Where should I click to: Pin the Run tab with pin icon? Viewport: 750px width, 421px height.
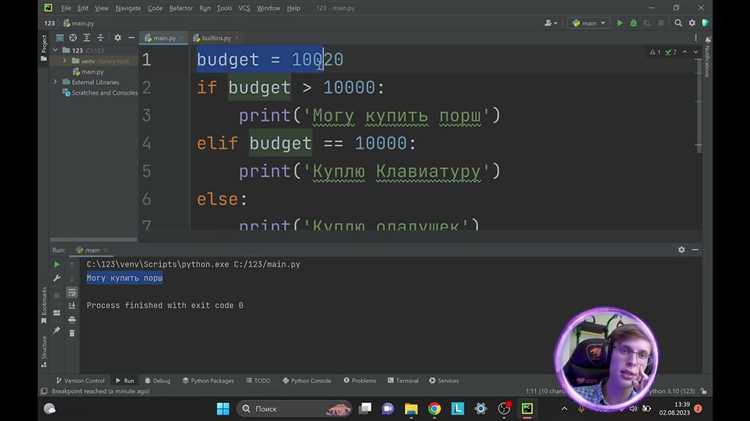[x=57, y=330]
